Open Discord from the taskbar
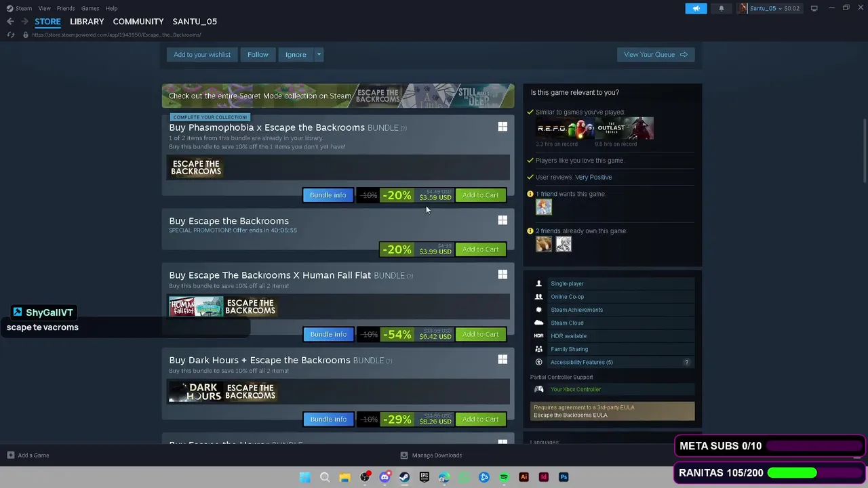This screenshot has height=488, width=868. coord(384,477)
